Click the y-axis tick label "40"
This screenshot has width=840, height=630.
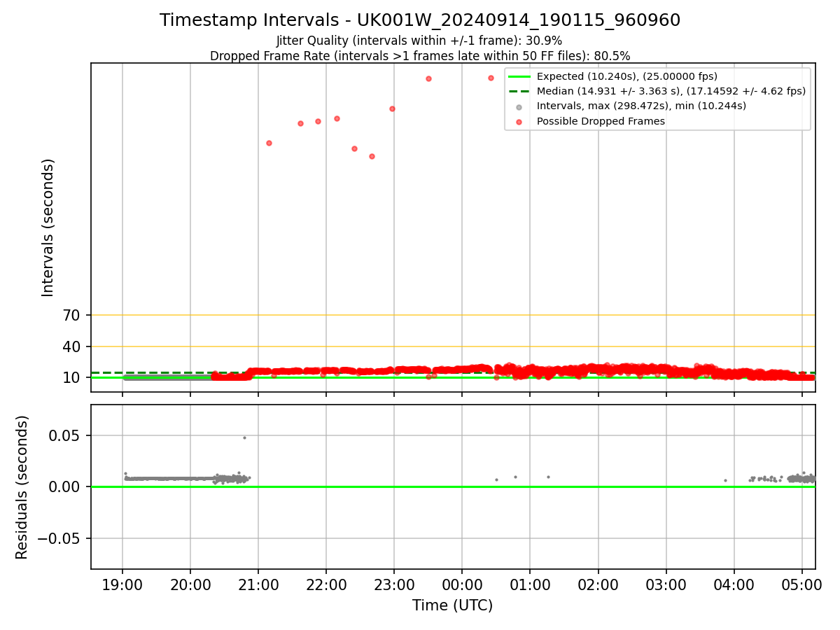71,346
